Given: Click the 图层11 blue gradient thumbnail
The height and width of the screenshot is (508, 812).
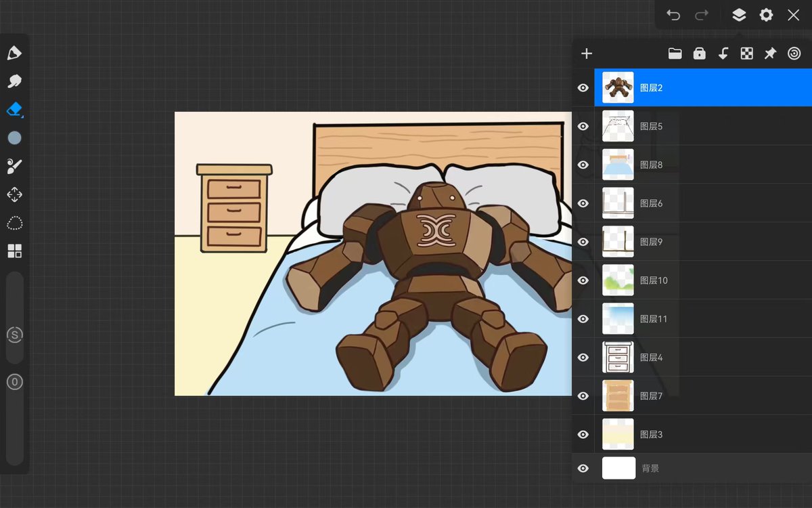Looking at the screenshot, I should 618,319.
